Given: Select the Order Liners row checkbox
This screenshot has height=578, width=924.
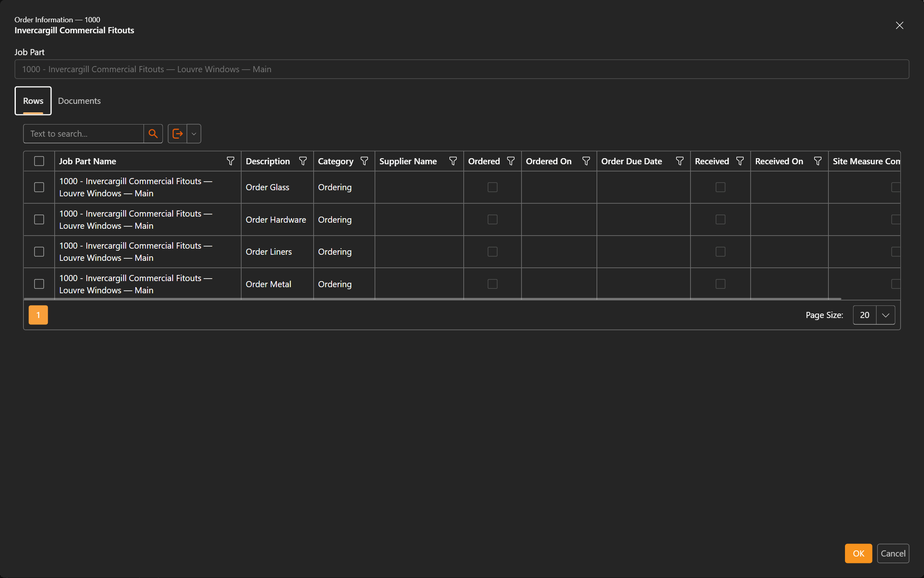Looking at the screenshot, I should coord(39,251).
